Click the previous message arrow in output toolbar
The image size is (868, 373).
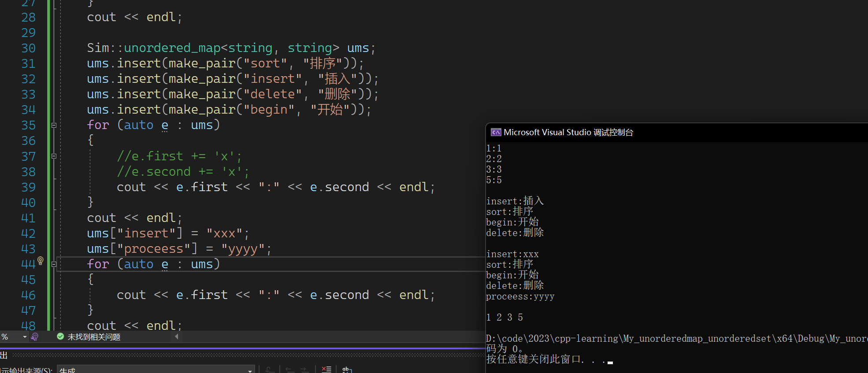pyautogui.click(x=290, y=370)
